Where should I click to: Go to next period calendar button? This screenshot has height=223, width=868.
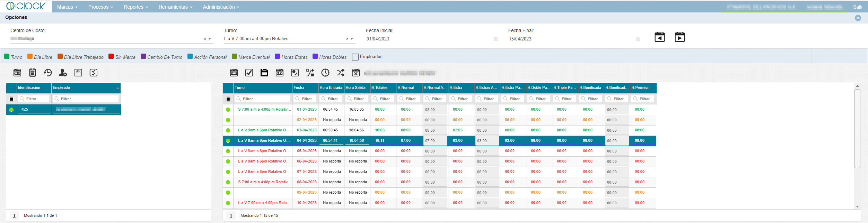coord(680,37)
